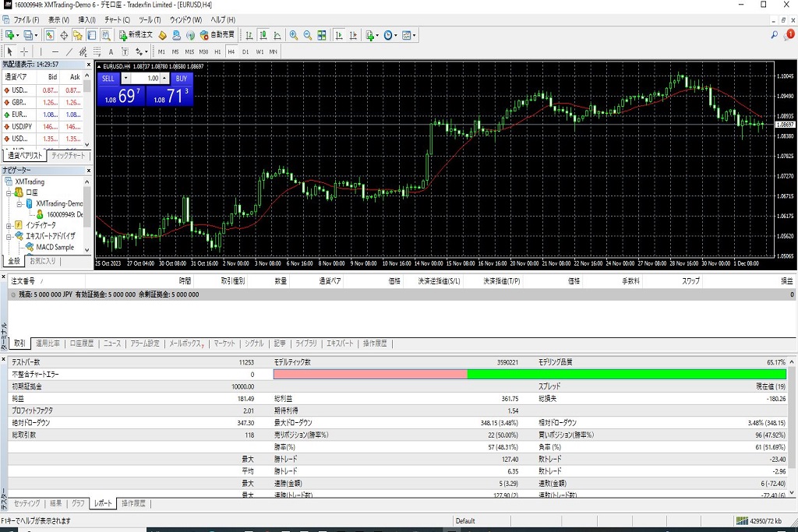Screen dimensions: 798x532
Task: Zoom in on the chart
Action: coord(294,35)
